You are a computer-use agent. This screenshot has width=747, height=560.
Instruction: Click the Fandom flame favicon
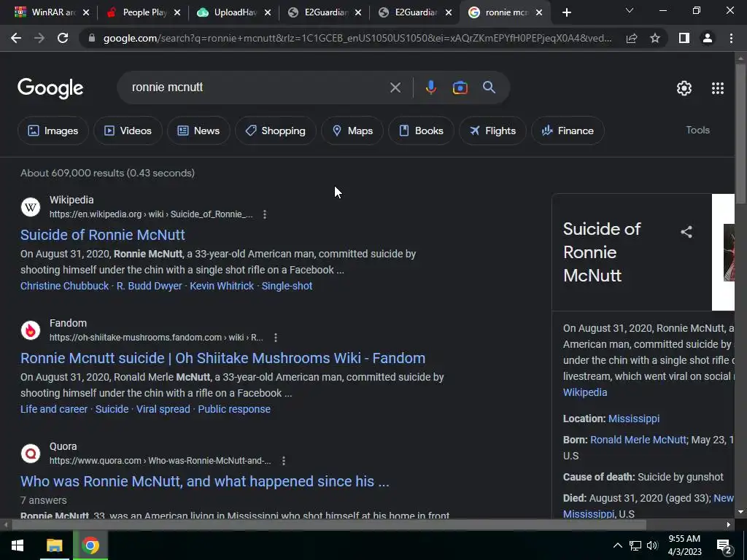coord(31,330)
